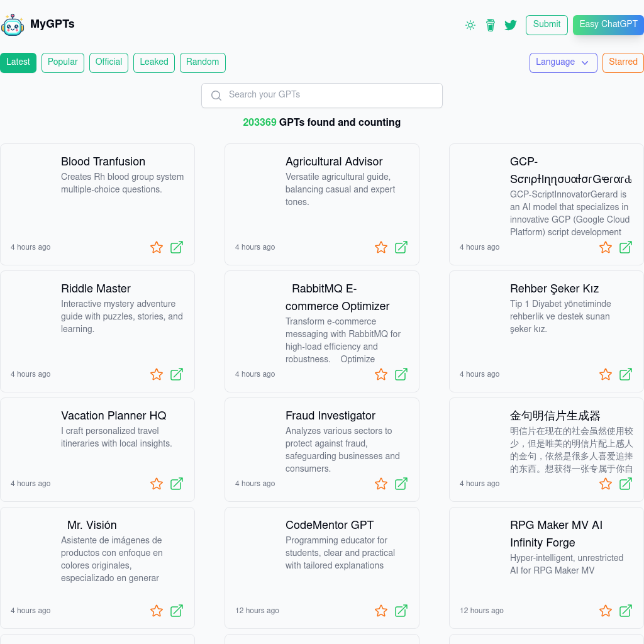Open Vacation Planner HQ external link icon
Viewport: 644px width, 644px height.
[x=177, y=484]
